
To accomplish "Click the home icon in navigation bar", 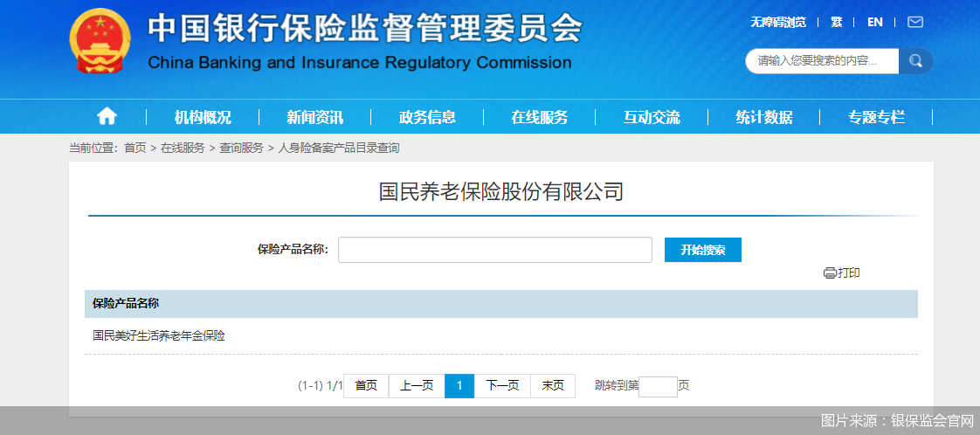I will tap(107, 115).
